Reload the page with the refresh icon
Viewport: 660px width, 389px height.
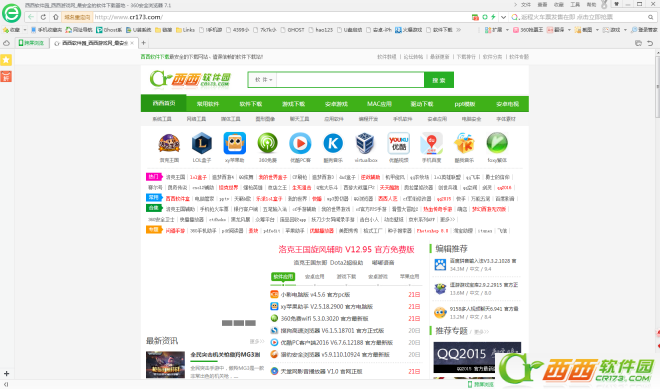43,17
